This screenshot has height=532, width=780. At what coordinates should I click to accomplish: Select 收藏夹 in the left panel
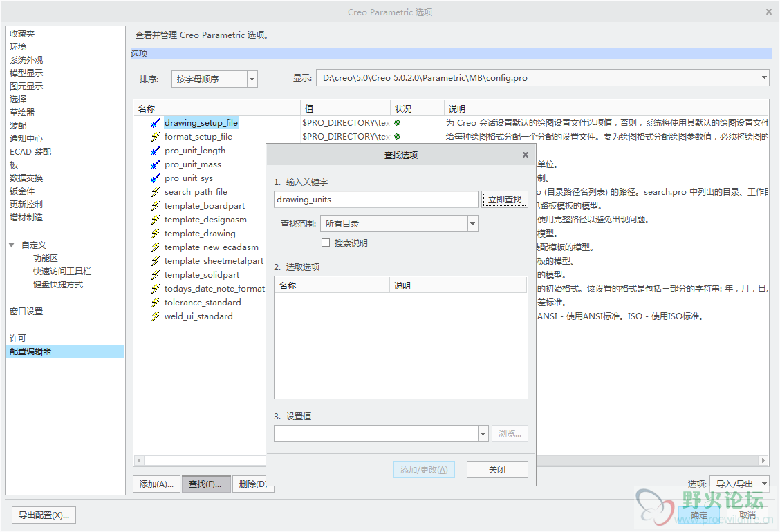[22, 34]
